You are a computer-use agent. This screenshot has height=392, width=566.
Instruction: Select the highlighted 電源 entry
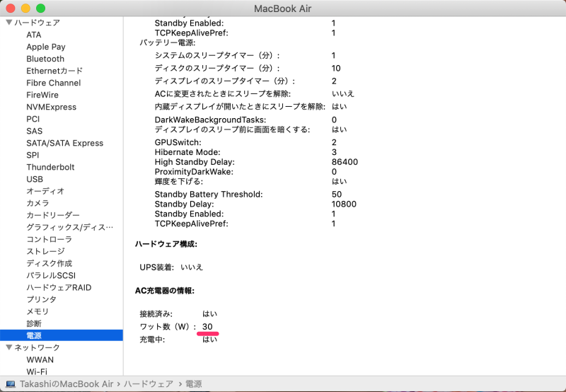[62, 335]
